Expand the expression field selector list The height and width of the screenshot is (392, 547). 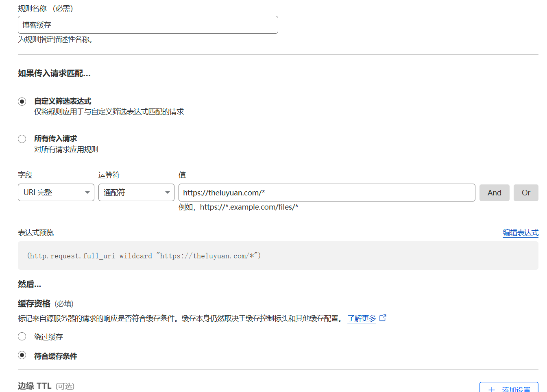(56, 193)
